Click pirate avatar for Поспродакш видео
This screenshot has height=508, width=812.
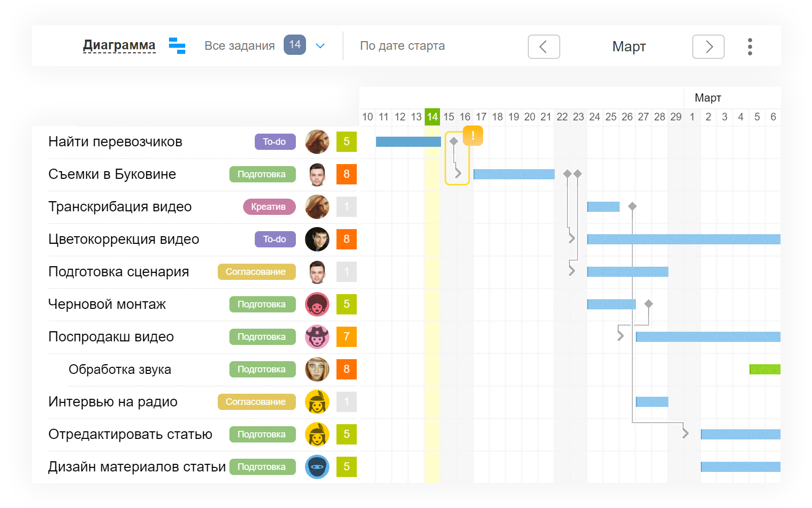[x=317, y=337]
